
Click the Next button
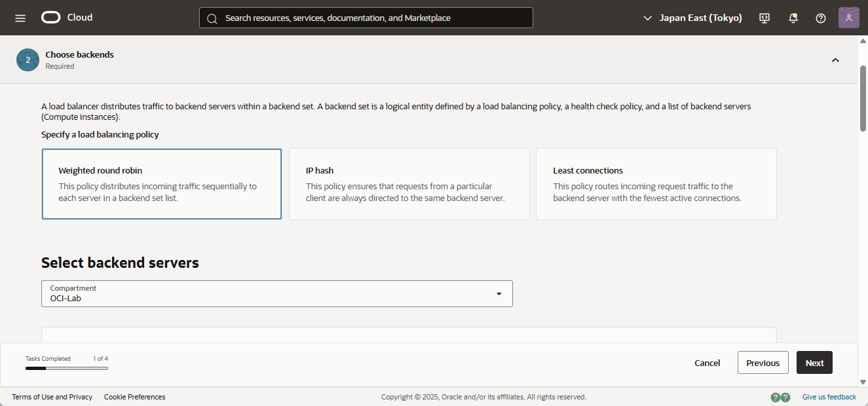814,363
